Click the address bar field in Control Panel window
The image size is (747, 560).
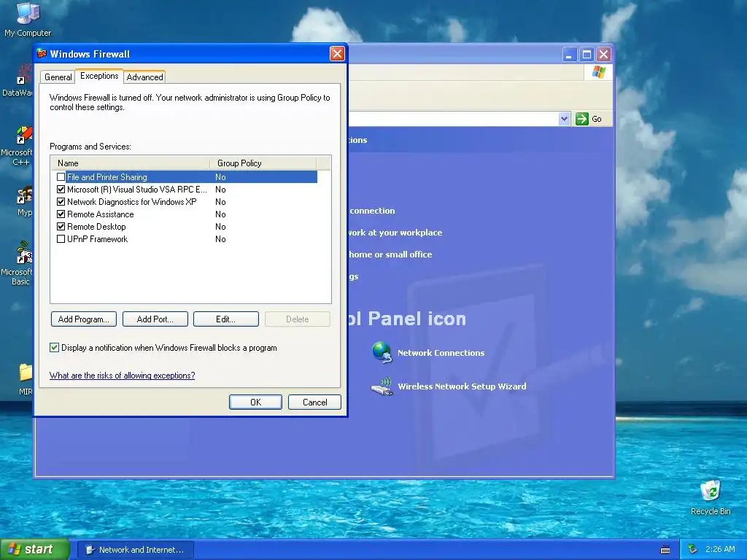tap(452, 119)
